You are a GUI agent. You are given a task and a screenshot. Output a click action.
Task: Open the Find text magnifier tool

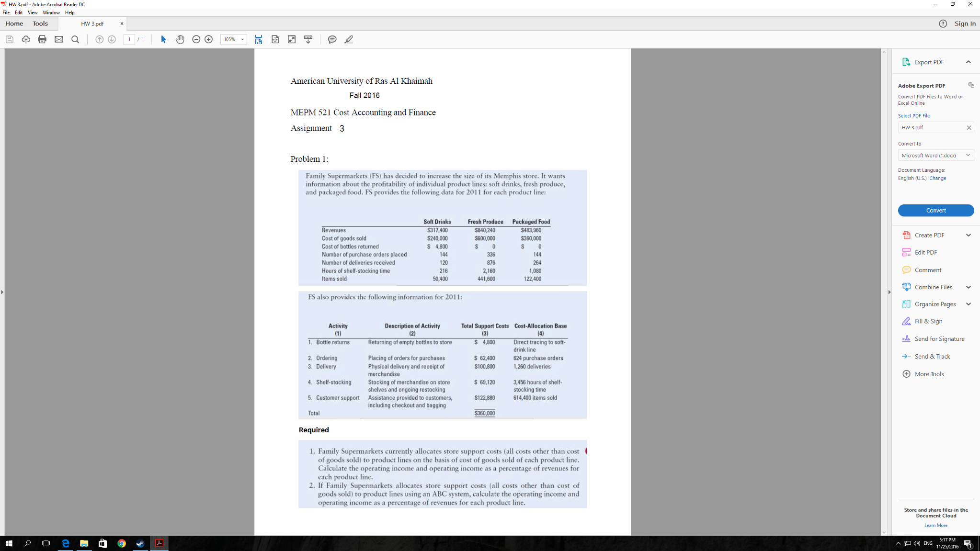[75, 39]
